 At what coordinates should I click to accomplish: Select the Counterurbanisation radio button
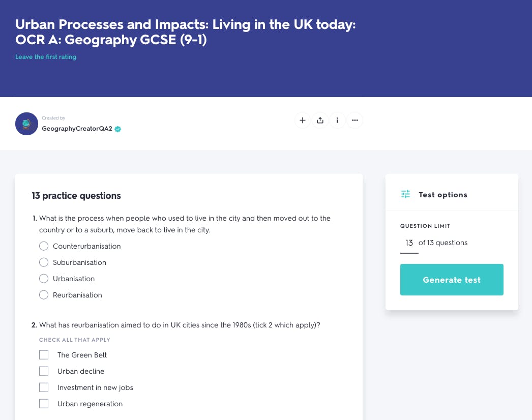pos(44,246)
